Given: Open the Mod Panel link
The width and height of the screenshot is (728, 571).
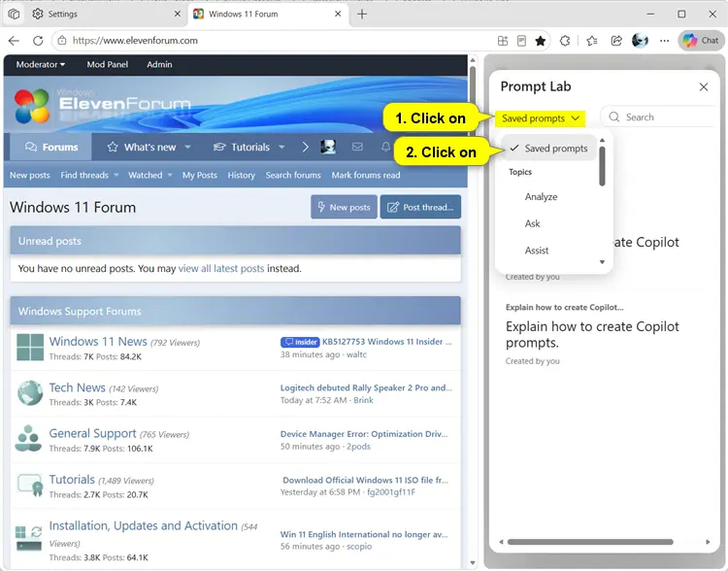Looking at the screenshot, I should click(107, 65).
